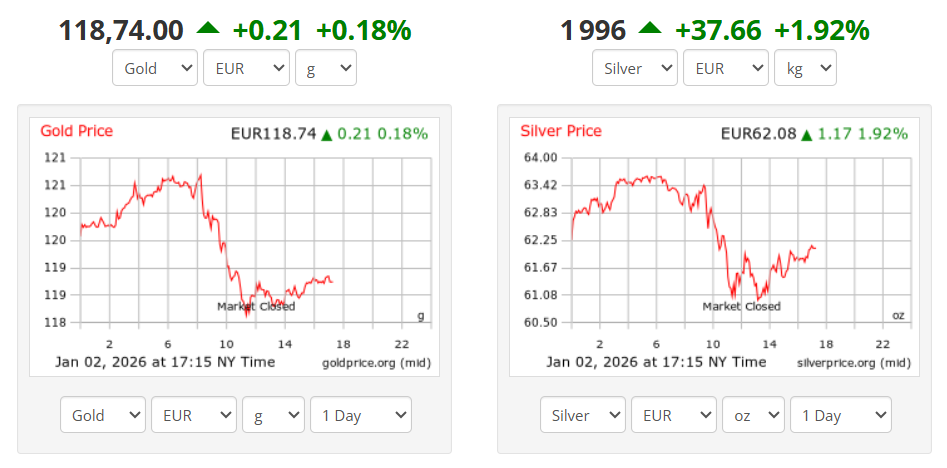This screenshot has width=947, height=468.
Task: Open the gold chart 1 Day range dropdown
Action: (360, 415)
